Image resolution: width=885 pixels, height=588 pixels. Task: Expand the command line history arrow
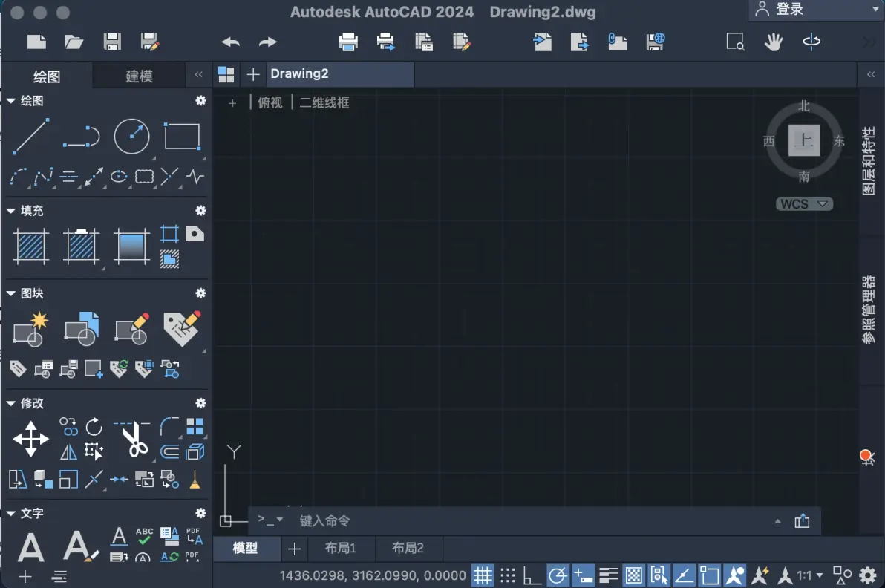pos(778,521)
